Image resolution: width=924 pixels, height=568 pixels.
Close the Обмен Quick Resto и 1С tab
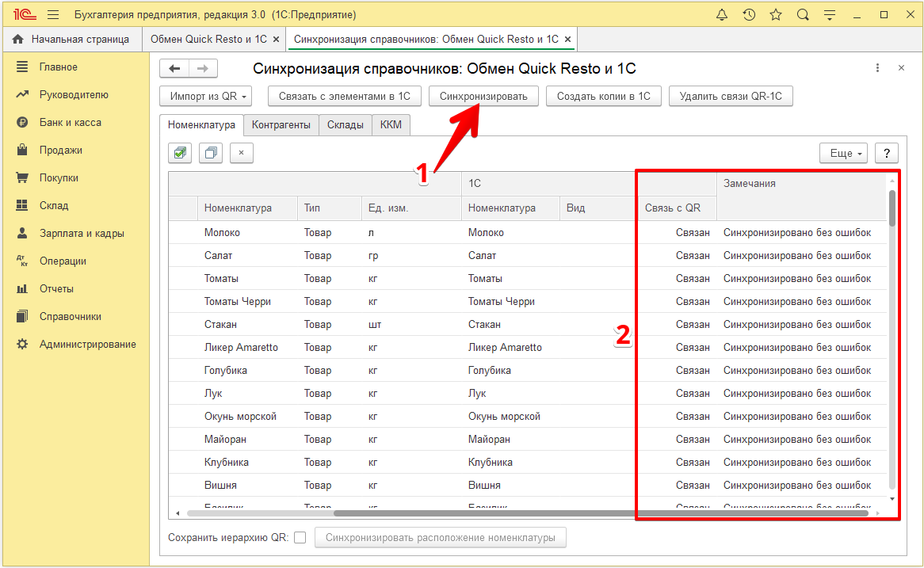pos(276,40)
